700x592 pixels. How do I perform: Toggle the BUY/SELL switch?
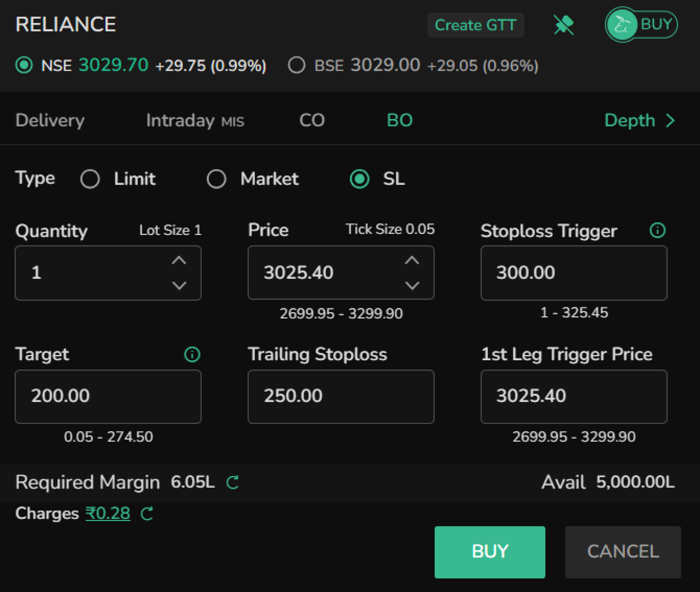tap(641, 25)
